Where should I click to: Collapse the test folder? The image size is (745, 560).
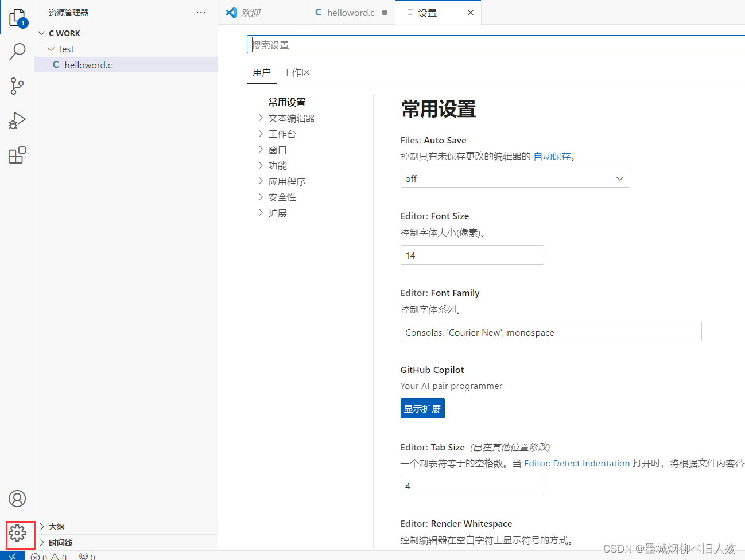[126, 49]
